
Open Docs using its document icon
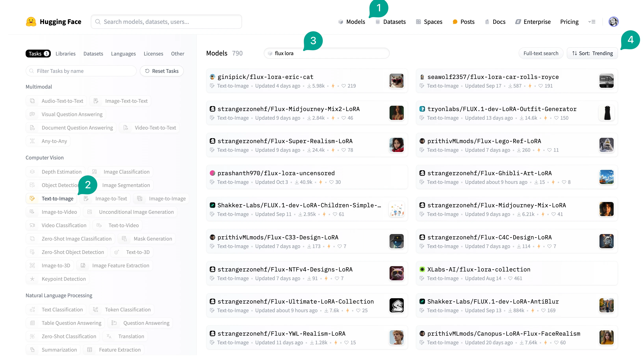[x=487, y=22]
